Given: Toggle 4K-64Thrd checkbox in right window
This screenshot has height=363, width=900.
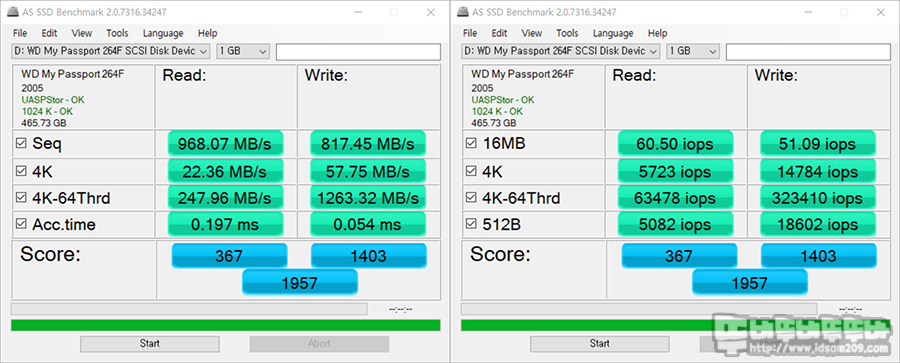Looking at the screenshot, I should pyautogui.click(x=471, y=198).
